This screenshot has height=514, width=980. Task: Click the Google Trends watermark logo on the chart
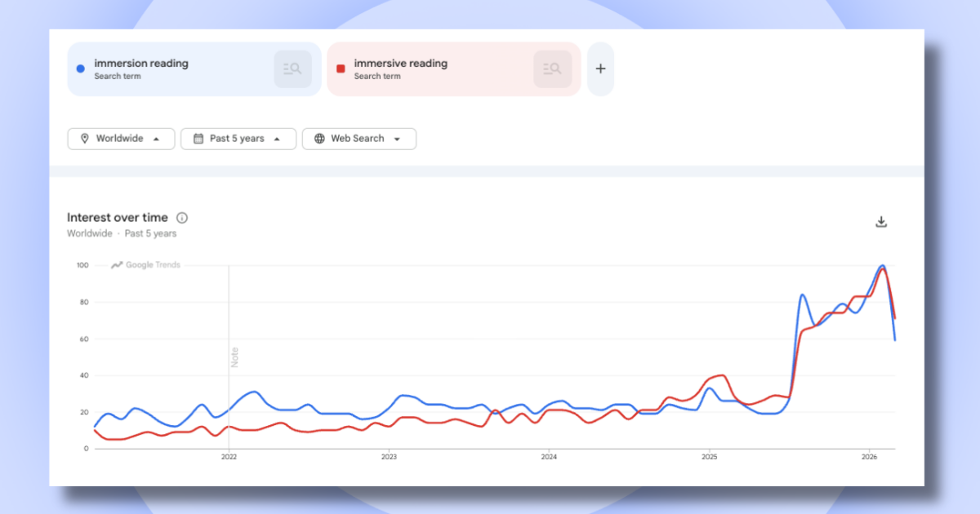click(x=145, y=264)
